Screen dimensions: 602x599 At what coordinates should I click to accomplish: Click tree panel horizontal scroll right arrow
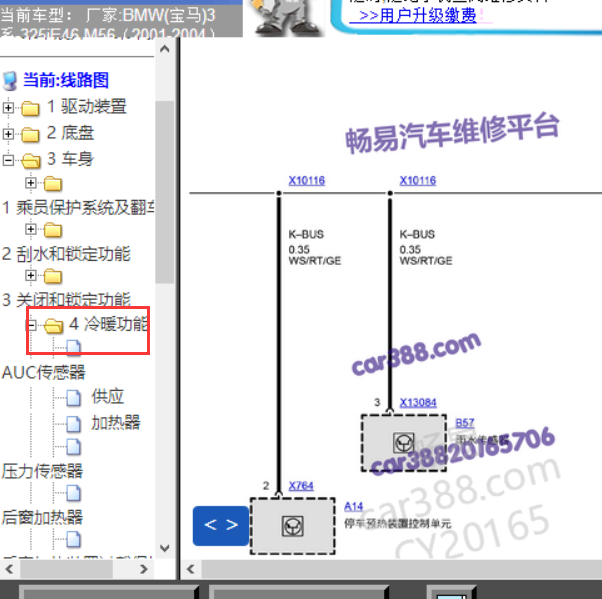(144, 569)
